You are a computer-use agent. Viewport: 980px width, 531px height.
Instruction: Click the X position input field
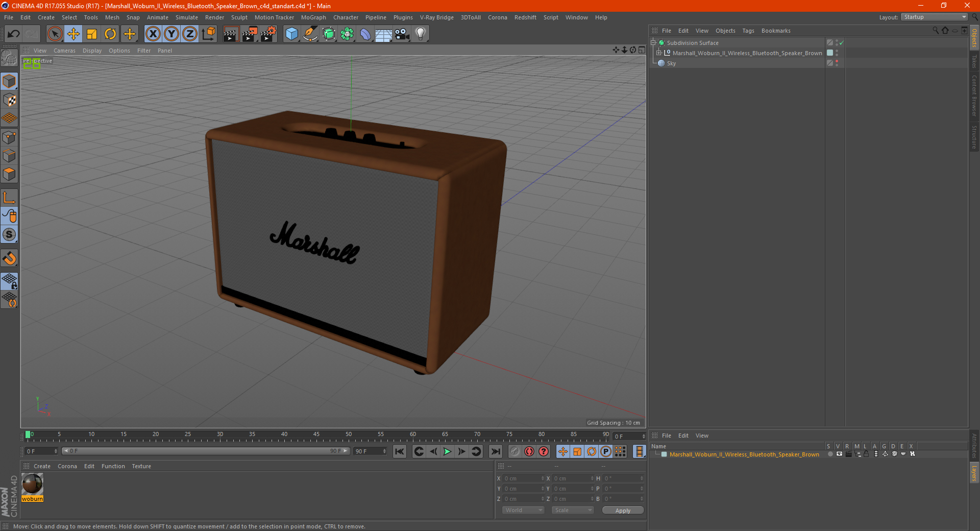pos(524,478)
